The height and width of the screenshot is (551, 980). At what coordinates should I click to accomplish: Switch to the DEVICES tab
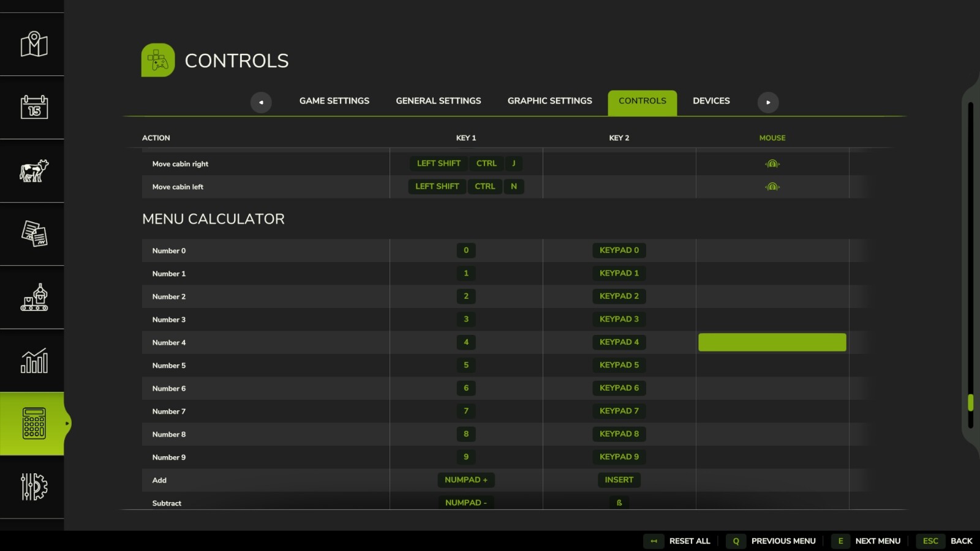[x=711, y=100]
